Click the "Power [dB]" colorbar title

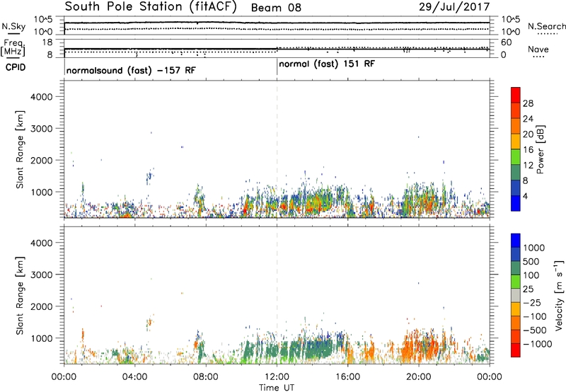(541, 149)
